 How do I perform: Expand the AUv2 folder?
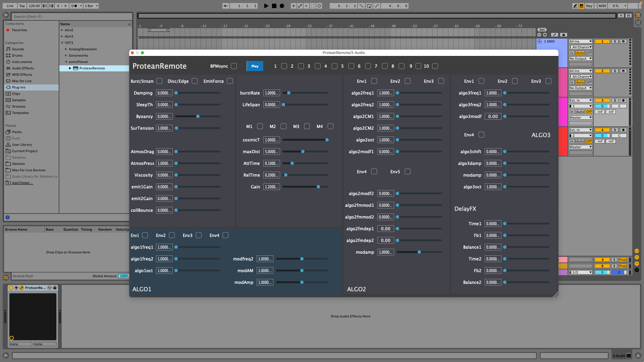(x=62, y=30)
